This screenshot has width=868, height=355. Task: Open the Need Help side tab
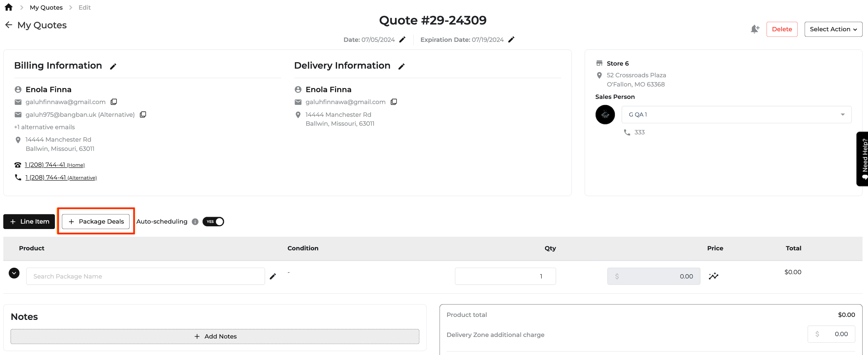click(x=863, y=158)
